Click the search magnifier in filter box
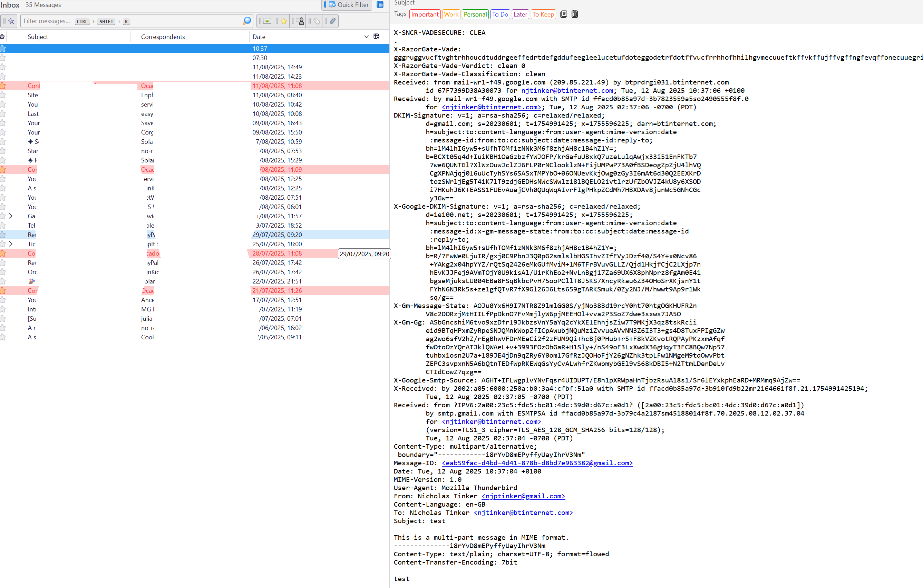 point(247,21)
